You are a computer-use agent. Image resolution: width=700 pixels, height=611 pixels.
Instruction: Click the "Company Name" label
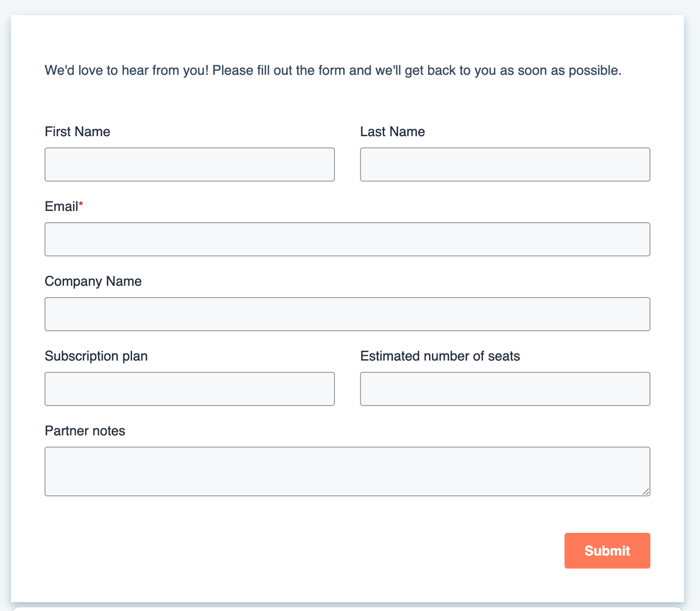coord(93,281)
